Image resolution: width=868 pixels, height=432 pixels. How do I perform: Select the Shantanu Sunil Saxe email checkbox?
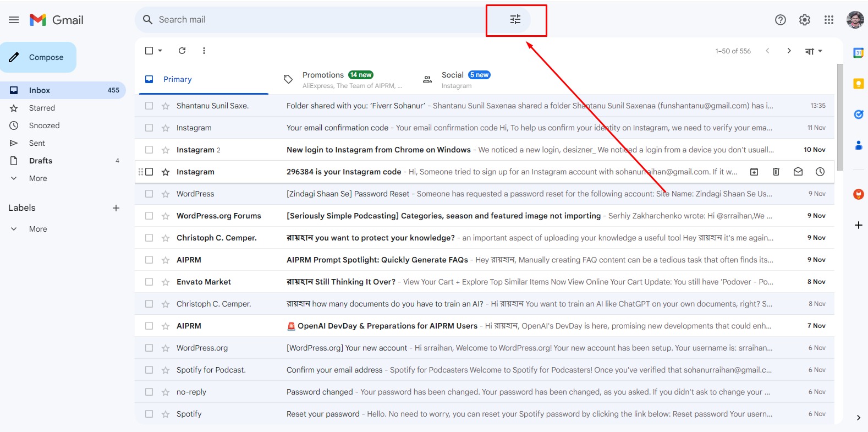(149, 106)
